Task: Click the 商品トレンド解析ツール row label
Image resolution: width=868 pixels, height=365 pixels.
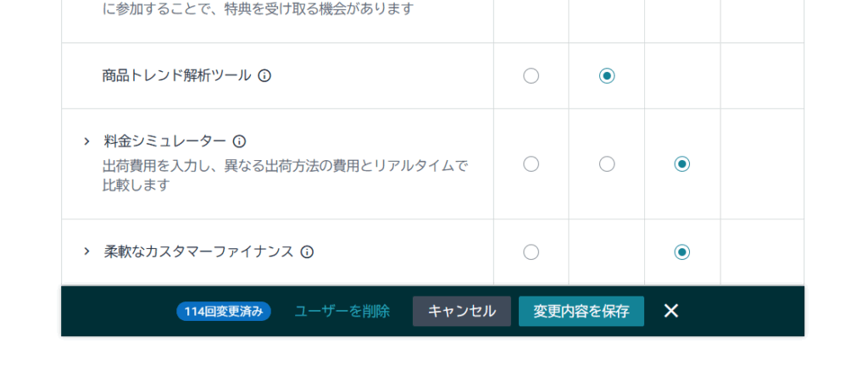Action: (176, 75)
